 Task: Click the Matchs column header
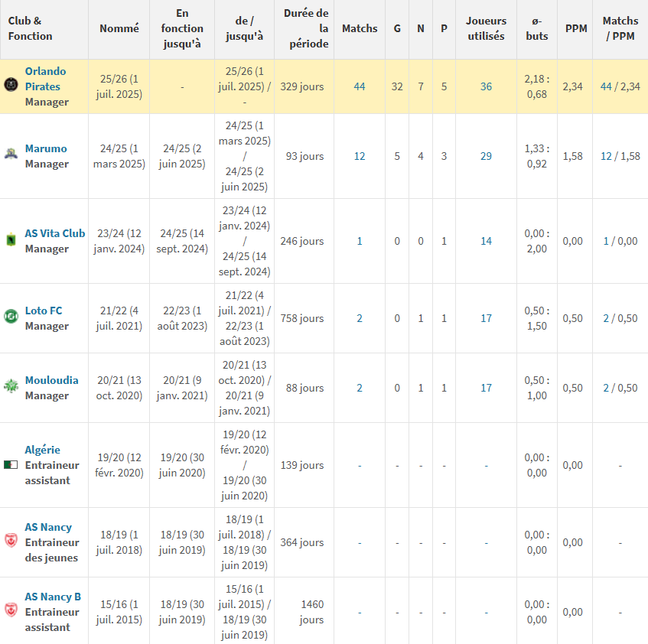360,28
